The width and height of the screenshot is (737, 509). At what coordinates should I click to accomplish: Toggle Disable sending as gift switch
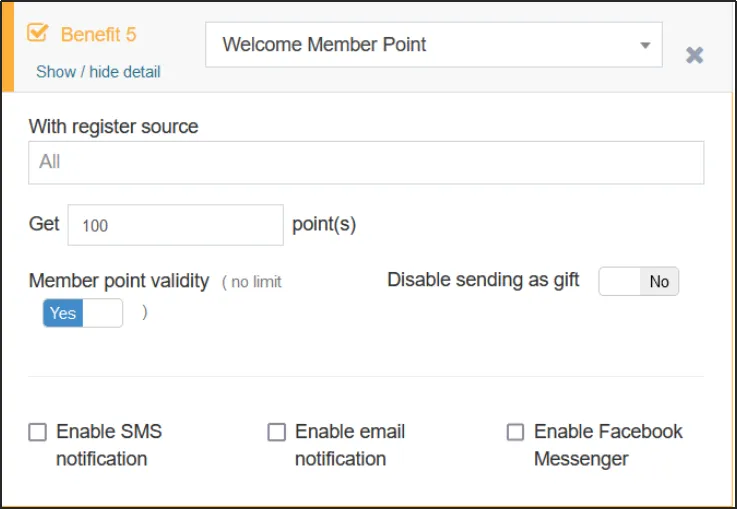(x=638, y=282)
